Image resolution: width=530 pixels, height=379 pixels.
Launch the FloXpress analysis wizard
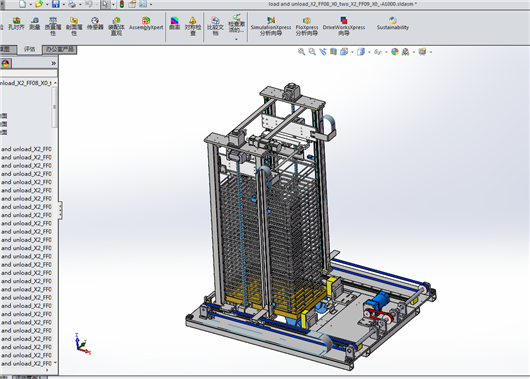(307, 26)
